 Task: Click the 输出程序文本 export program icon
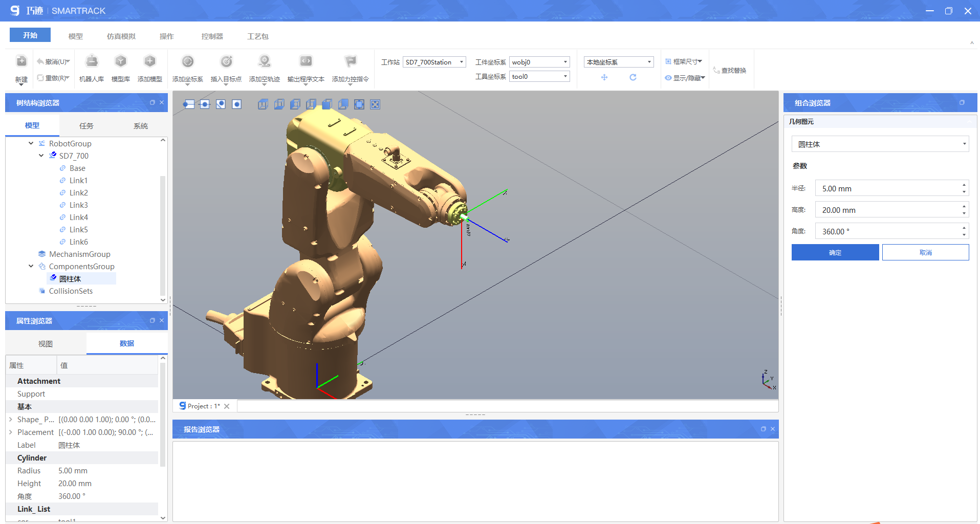pos(306,62)
